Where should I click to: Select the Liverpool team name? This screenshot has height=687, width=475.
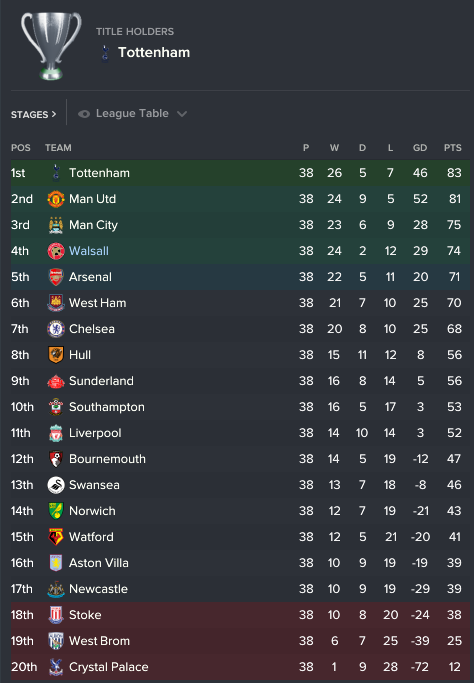[95, 433]
